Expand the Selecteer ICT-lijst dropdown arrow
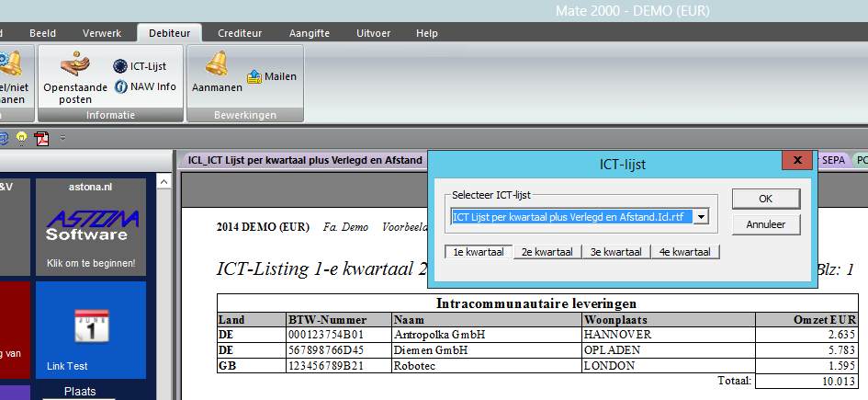Screen dimensions: 868x400 pos(701,217)
